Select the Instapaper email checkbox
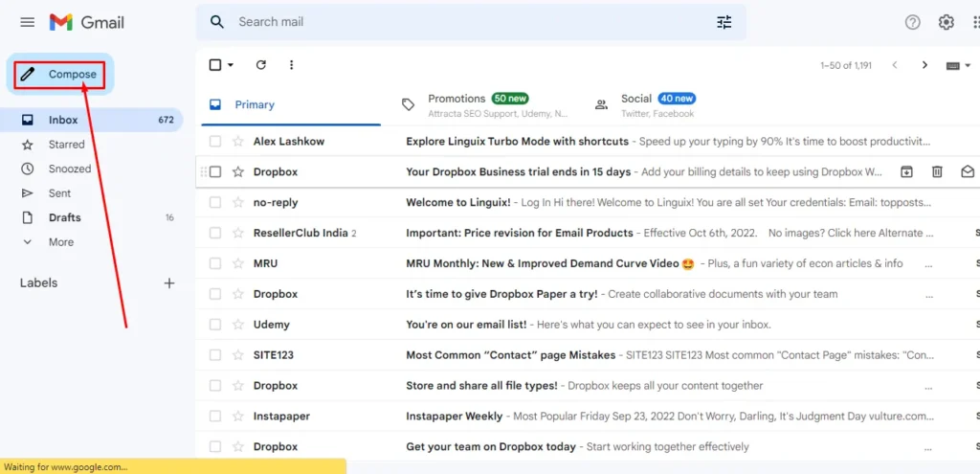The height and width of the screenshot is (474, 980). pyautogui.click(x=215, y=416)
